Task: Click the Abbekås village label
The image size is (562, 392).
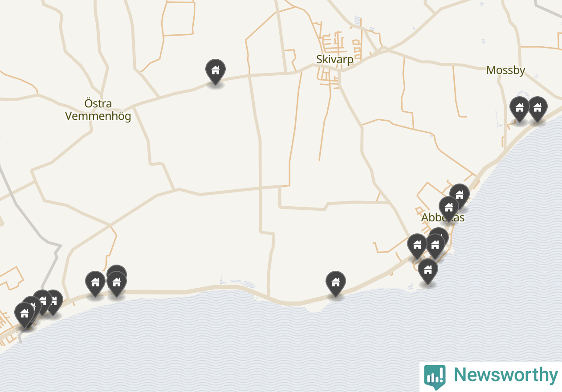Action: pyautogui.click(x=443, y=218)
